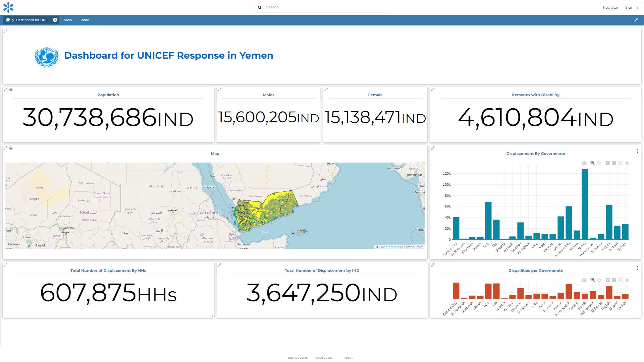
Task: Autoscale the Displacement chart axes
Action: coord(621,163)
